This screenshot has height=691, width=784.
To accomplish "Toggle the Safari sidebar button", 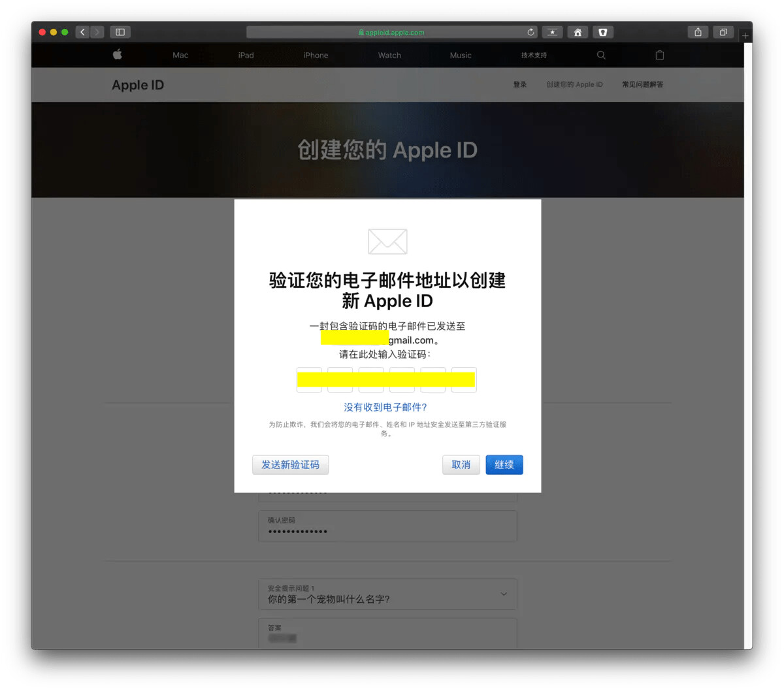I will tap(120, 32).
